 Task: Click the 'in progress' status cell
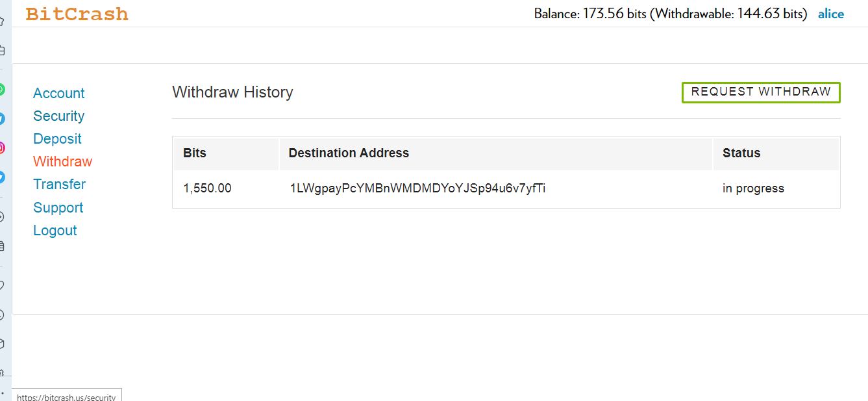pos(753,188)
